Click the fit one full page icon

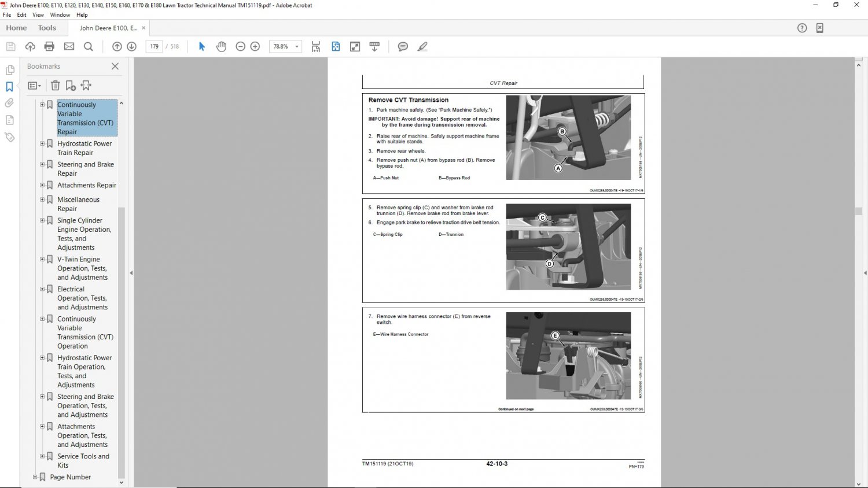(x=336, y=47)
